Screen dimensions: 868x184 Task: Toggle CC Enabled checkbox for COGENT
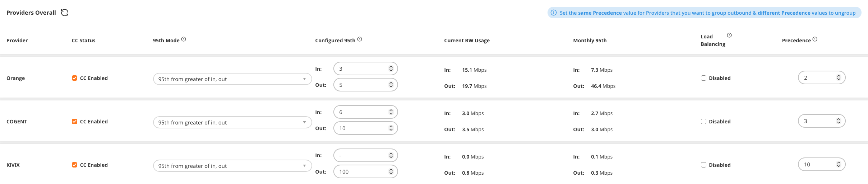pyautogui.click(x=75, y=122)
